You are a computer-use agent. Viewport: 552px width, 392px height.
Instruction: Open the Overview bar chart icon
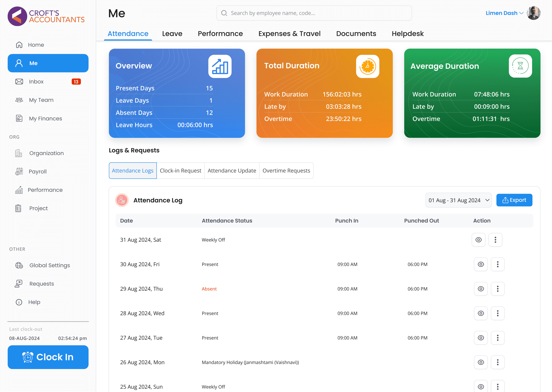tap(220, 66)
